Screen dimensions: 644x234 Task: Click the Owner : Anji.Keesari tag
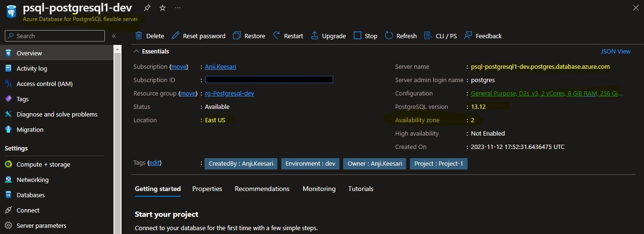click(375, 164)
